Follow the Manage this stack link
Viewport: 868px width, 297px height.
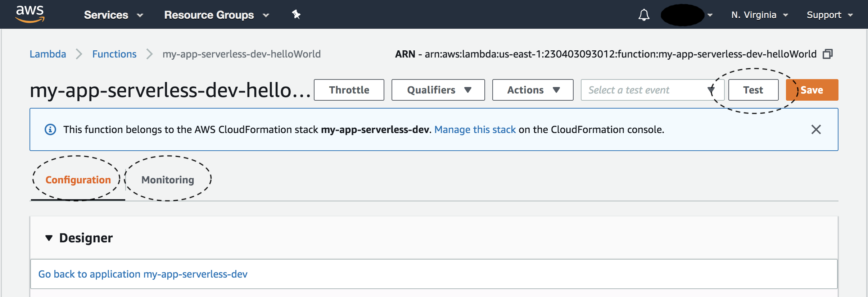point(475,129)
